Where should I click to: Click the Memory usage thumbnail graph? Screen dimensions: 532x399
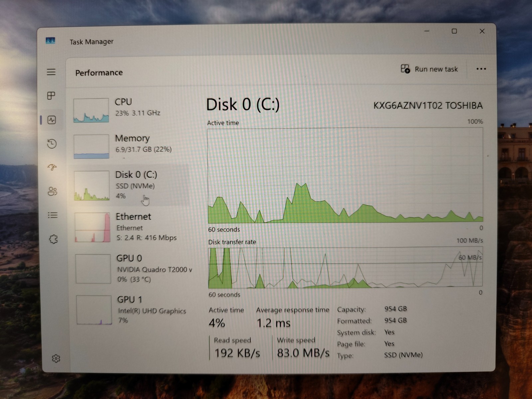[x=91, y=146]
